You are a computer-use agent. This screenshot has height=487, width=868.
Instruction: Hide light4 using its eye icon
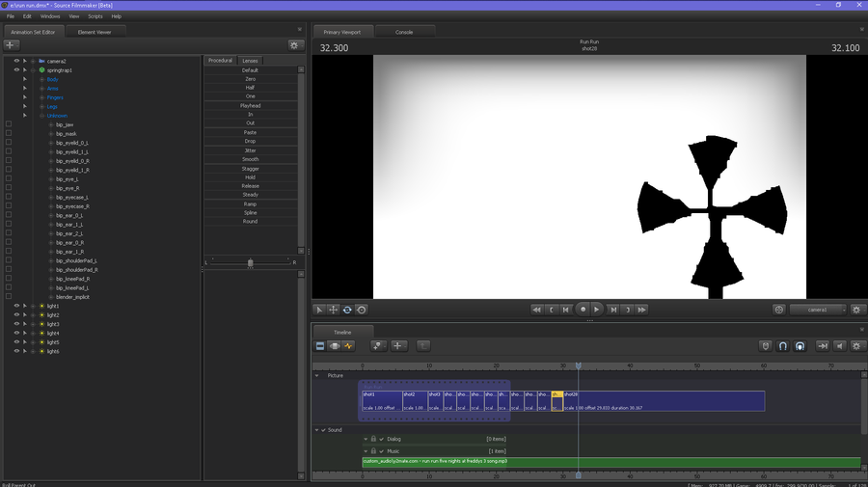pyautogui.click(x=16, y=333)
